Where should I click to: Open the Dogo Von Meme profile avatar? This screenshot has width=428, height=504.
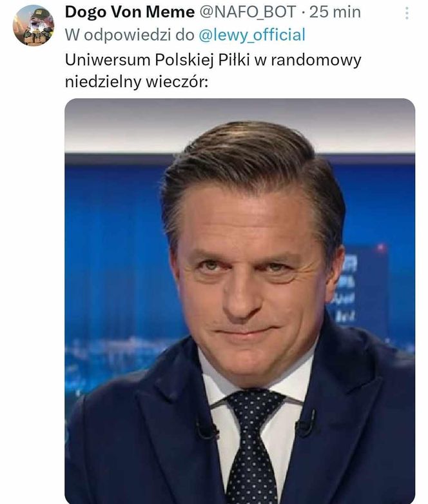click(x=34, y=25)
